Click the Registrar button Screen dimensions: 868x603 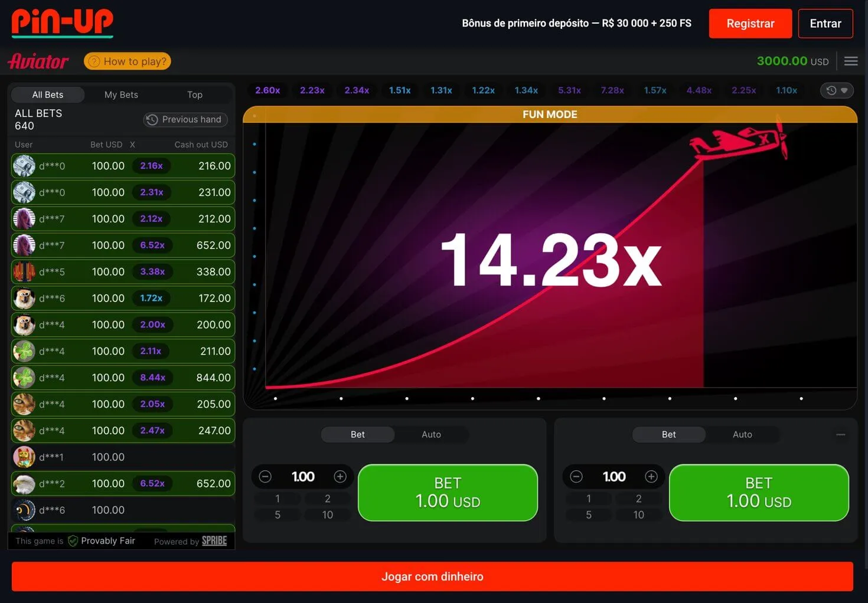point(750,24)
